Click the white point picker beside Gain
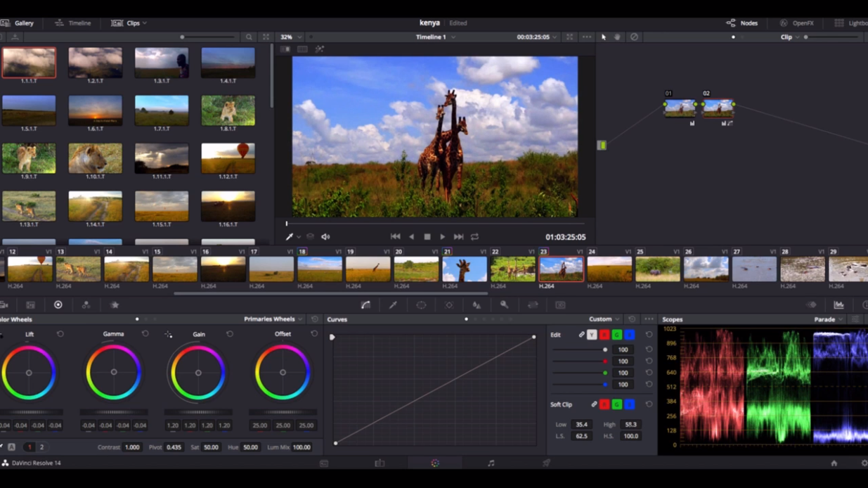868x488 pixels. coord(169,335)
